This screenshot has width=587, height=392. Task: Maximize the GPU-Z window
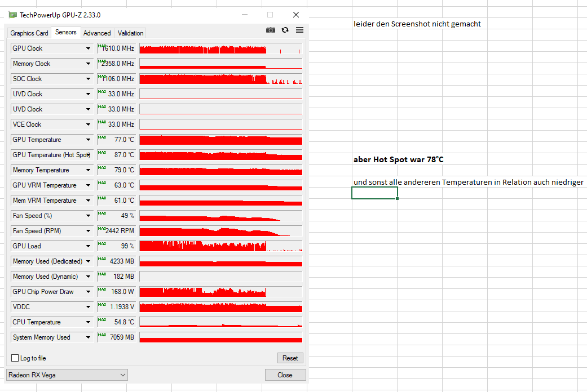pos(270,15)
